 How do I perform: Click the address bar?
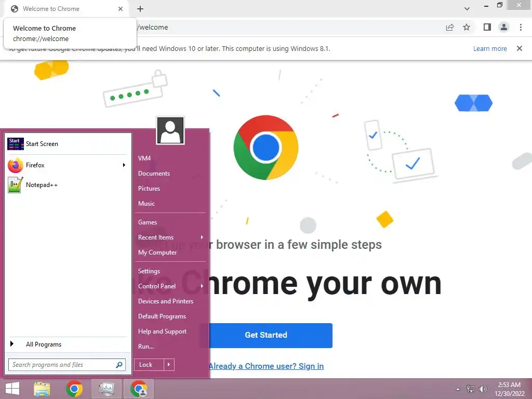tap(288, 28)
